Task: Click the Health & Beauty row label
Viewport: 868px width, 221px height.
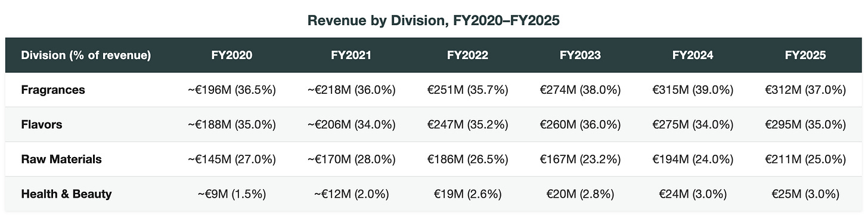Action: 66,194
